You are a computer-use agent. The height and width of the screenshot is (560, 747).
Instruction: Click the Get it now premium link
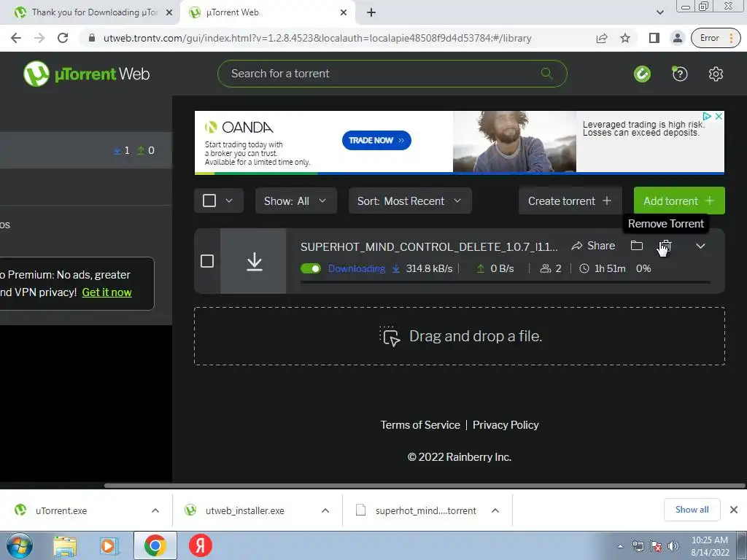click(x=107, y=292)
